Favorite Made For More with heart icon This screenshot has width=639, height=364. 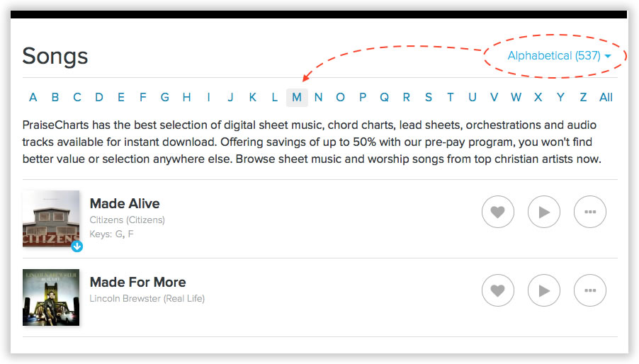pyautogui.click(x=498, y=290)
